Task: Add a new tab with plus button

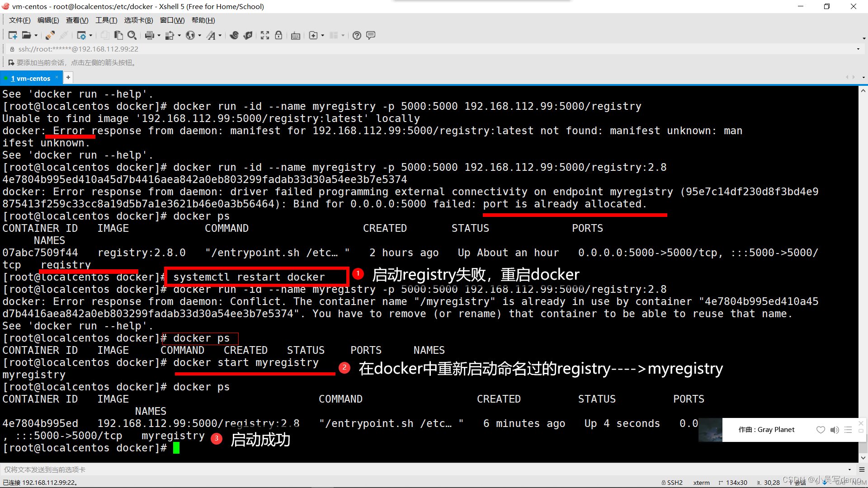Action: tap(68, 78)
